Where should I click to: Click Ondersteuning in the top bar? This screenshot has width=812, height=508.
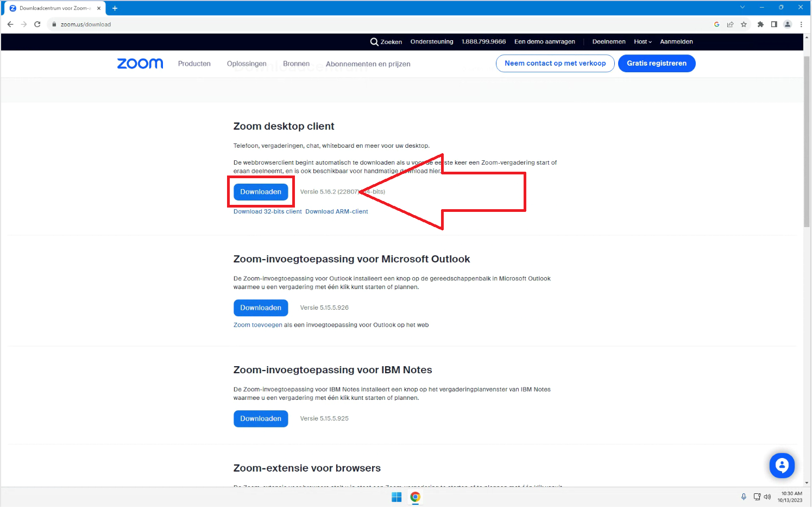pos(432,42)
